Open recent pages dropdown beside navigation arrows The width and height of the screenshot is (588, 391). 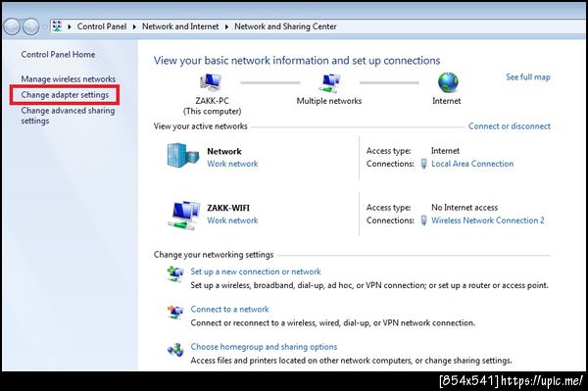[45, 27]
